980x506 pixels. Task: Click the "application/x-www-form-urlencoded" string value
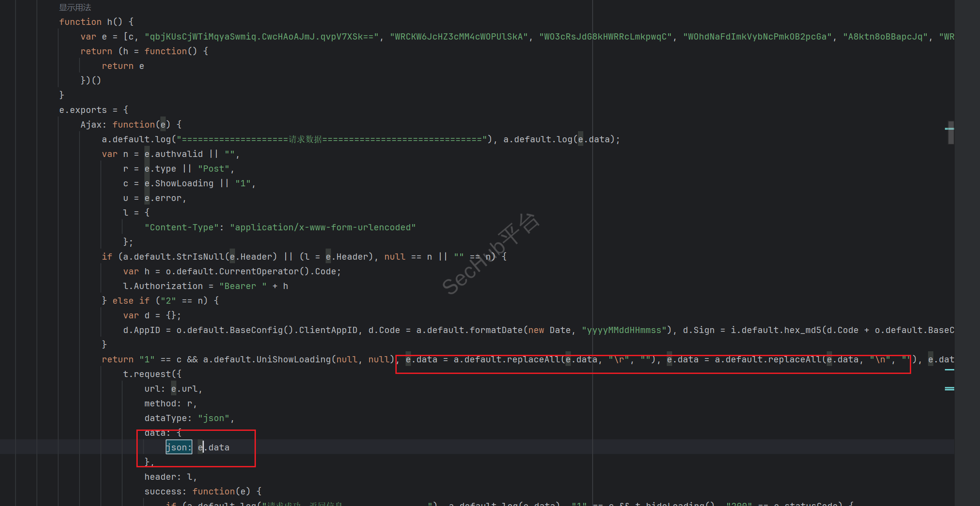[x=323, y=227]
